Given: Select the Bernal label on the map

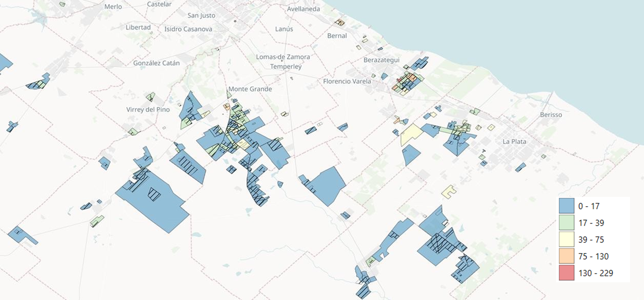Looking at the screenshot, I should tap(337, 36).
